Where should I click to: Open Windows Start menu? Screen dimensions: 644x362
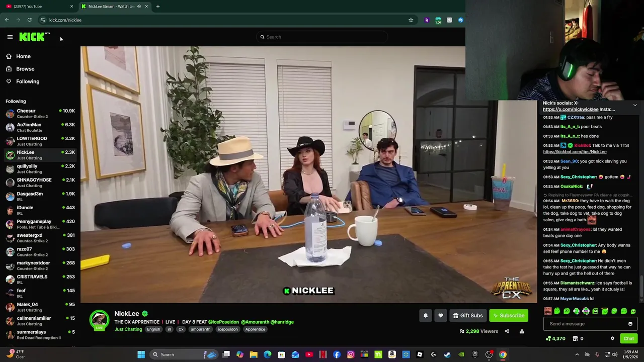click(141, 354)
